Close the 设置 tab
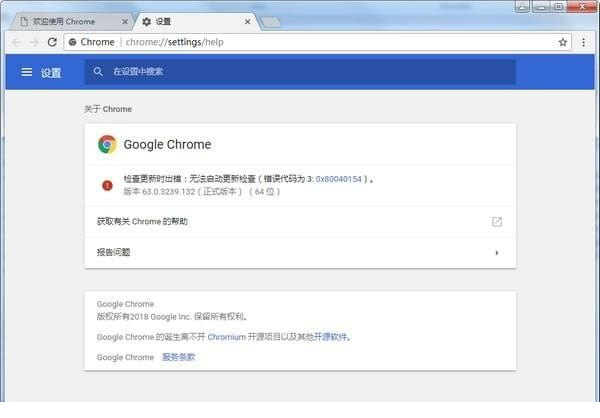This screenshot has height=418, width=600. 248,22
